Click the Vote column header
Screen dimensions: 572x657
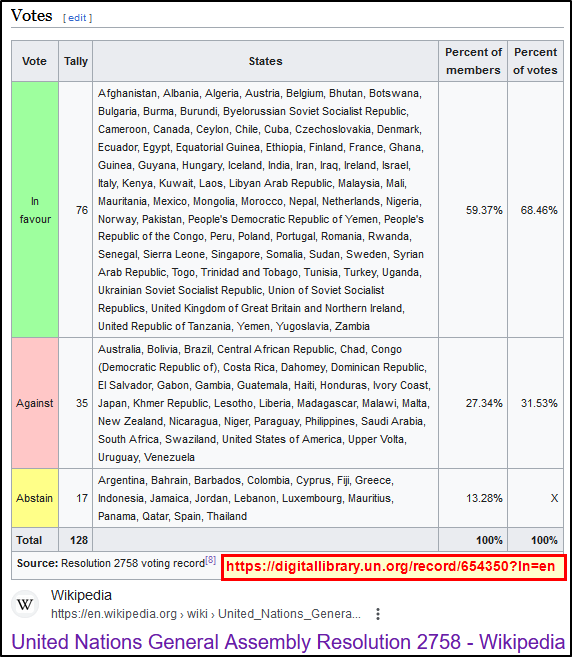34,61
